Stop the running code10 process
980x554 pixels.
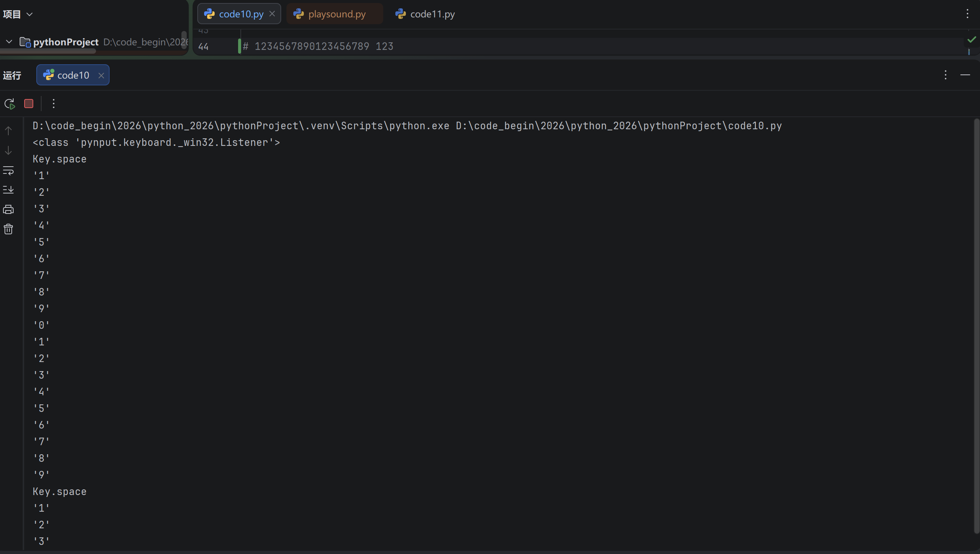(x=28, y=104)
